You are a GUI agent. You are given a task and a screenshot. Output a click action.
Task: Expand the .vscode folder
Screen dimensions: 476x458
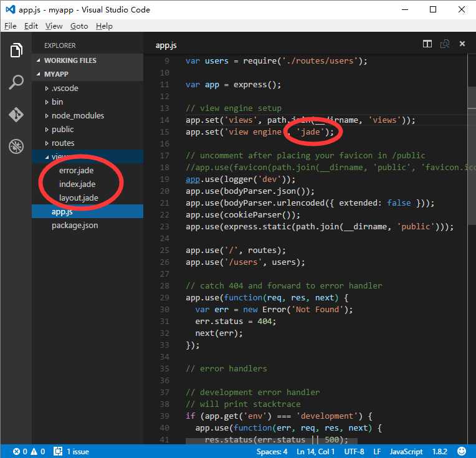[x=47, y=88]
